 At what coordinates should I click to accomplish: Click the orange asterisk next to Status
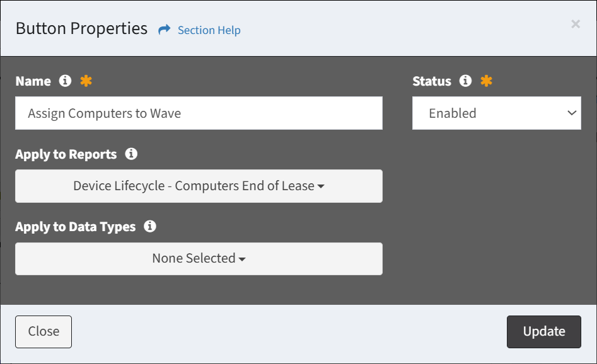pyautogui.click(x=486, y=81)
